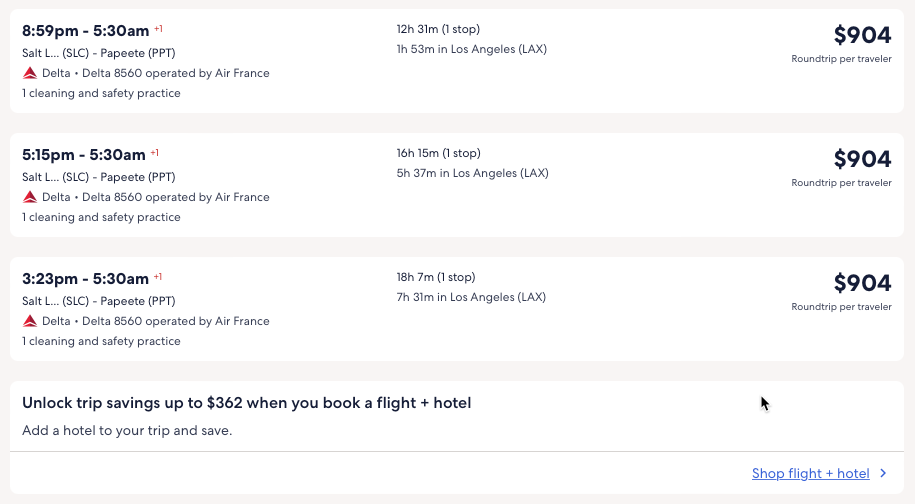Click the 5h 37m Los Angeles layover text
915x504 pixels.
pos(472,173)
